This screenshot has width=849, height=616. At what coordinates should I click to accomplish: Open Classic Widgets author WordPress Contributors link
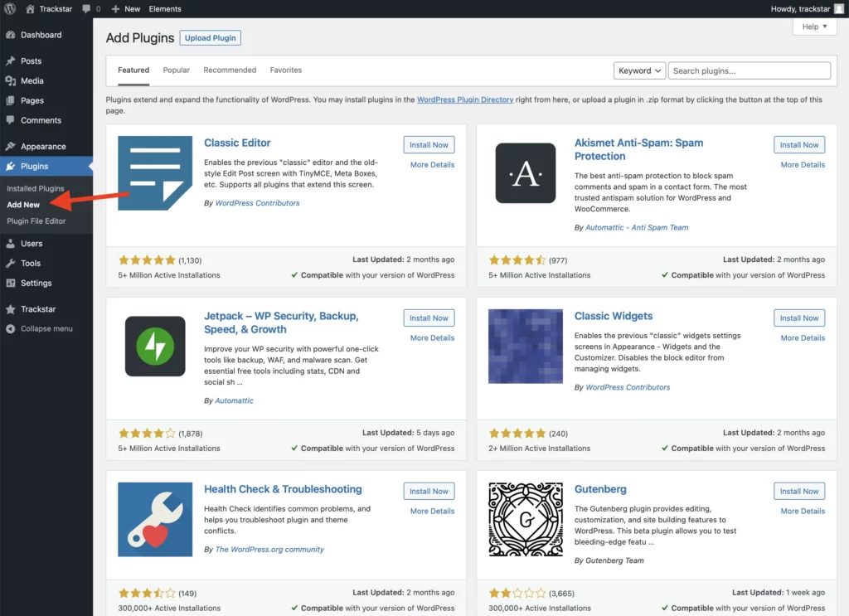pos(628,387)
